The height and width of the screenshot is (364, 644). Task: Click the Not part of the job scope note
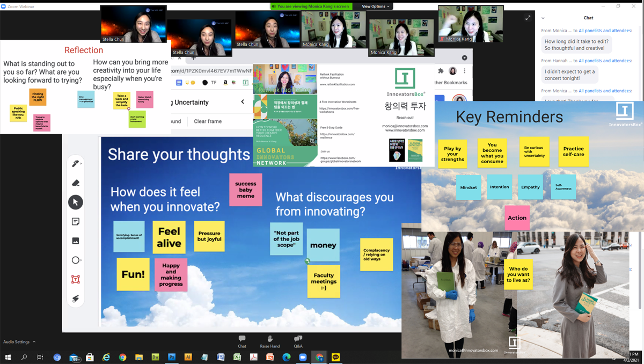[x=286, y=239]
